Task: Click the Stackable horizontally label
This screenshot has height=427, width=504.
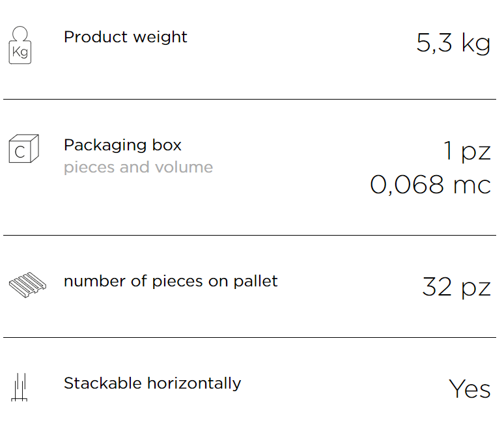Action: click(152, 383)
